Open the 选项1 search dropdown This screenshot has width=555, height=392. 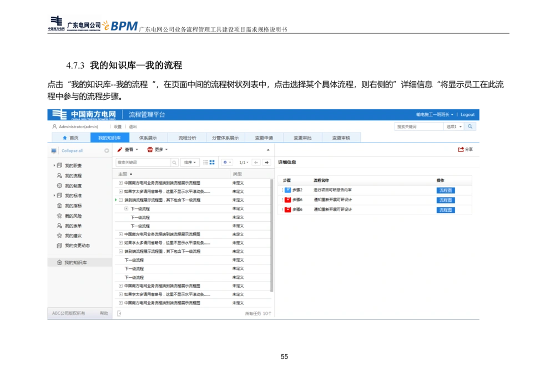453,126
